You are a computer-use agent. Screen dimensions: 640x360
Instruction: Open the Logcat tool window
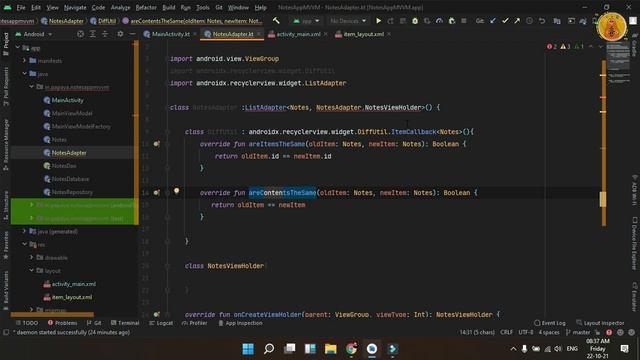tap(161, 323)
